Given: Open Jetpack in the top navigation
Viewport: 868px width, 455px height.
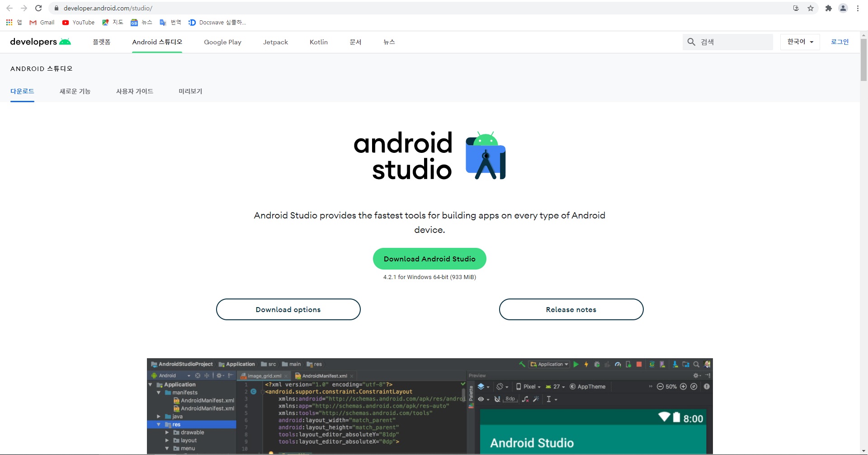Looking at the screenshot, I should click(x=275, y=42).
